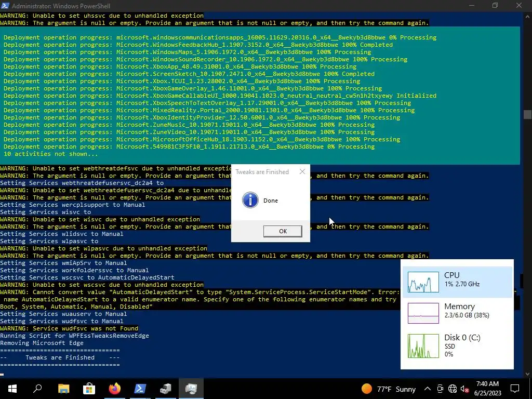Minimize the PowerShell window
Screen dimensions: 532x399
(472, 5)
